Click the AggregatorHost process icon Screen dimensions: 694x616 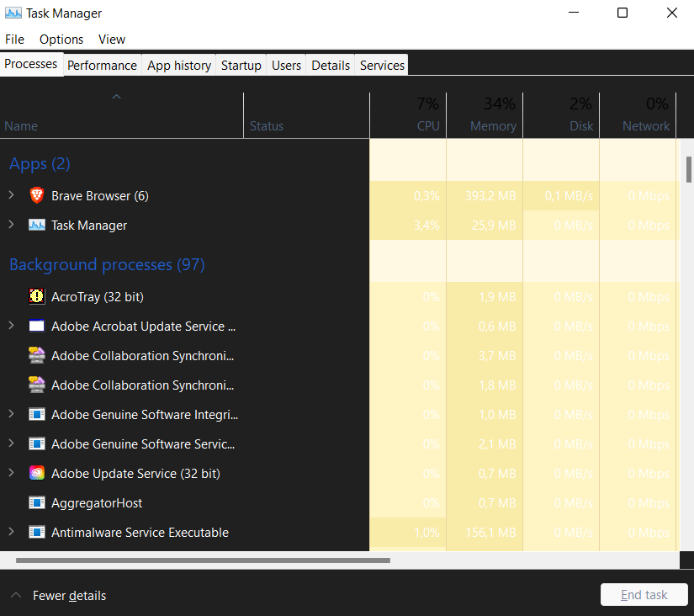tap(37, 502)
